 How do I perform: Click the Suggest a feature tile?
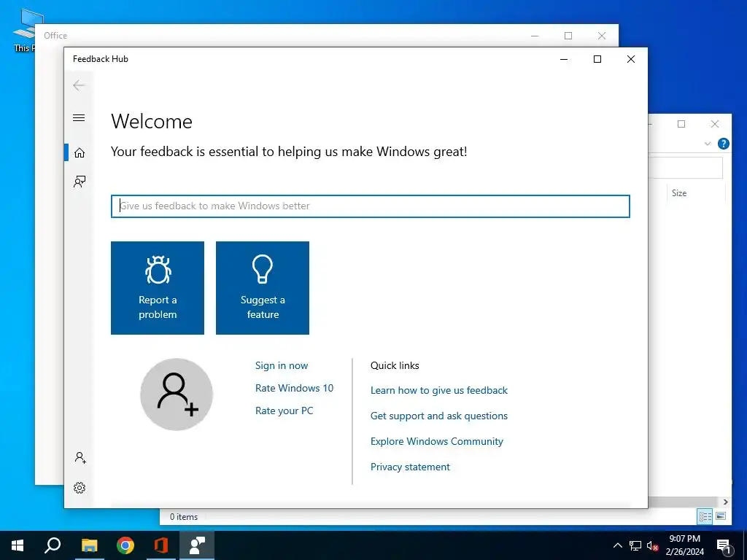click(263, 288)
